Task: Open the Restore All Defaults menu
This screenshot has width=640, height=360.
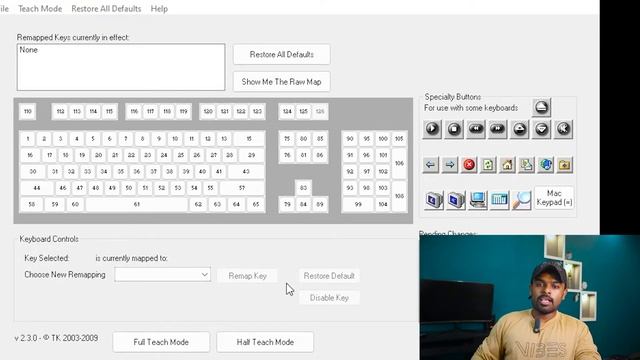Action: click(106, 9)
